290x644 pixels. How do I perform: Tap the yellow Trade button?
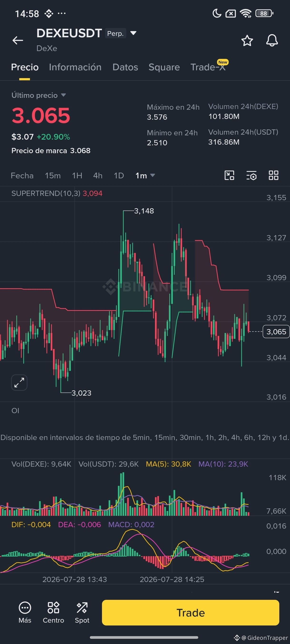point(190,612)
